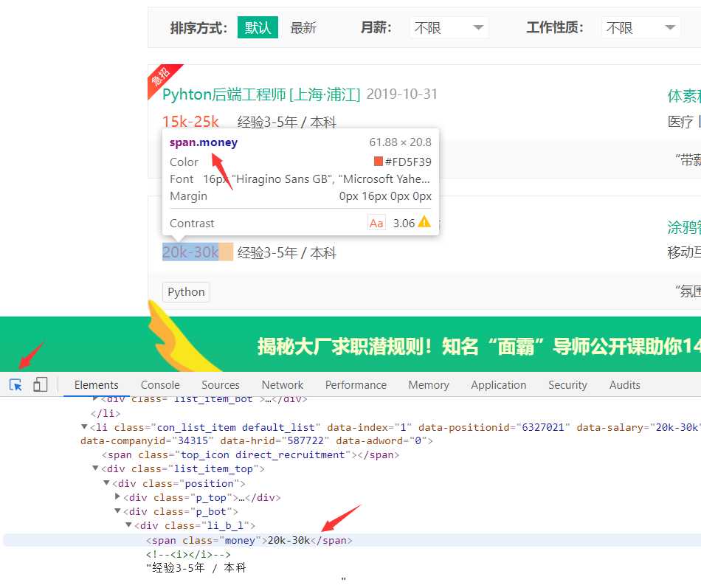Click the 2019-10-31 posting date
Image resolution: width=701 pixels, height=588 pixels.
pos(402,94)
